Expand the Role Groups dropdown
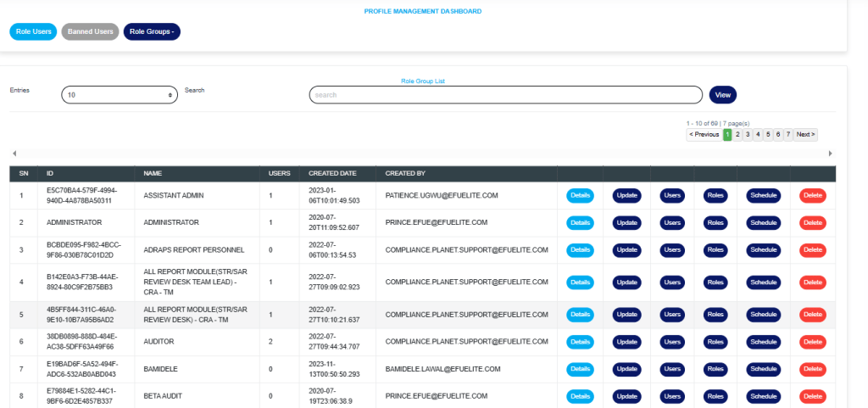Viewport: 868px width, 408px height. [152, 31]
